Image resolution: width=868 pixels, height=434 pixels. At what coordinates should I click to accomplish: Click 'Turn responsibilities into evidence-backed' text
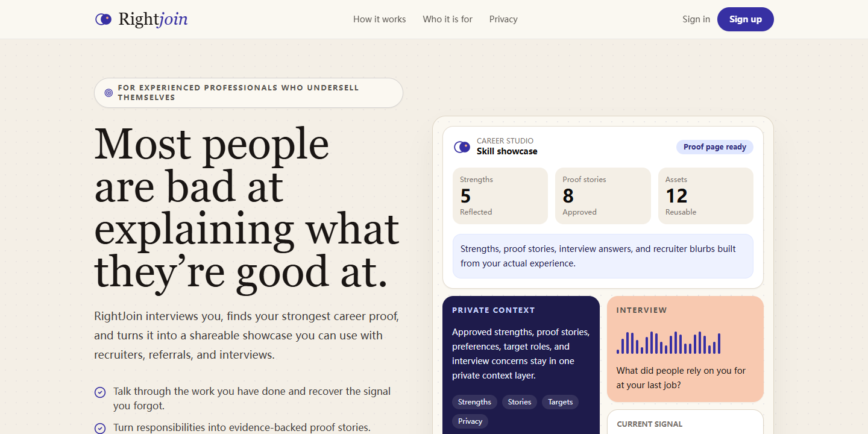click(242, 427)
